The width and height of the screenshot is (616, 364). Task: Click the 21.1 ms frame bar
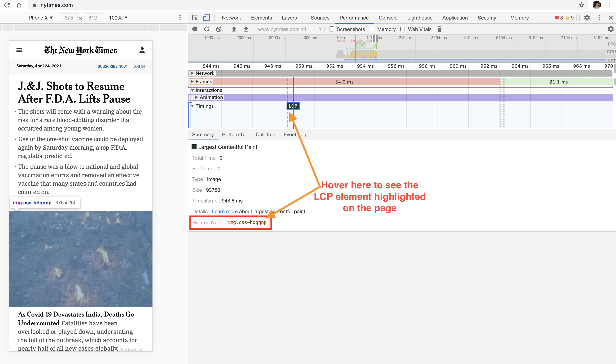click(x=558, y=82)
